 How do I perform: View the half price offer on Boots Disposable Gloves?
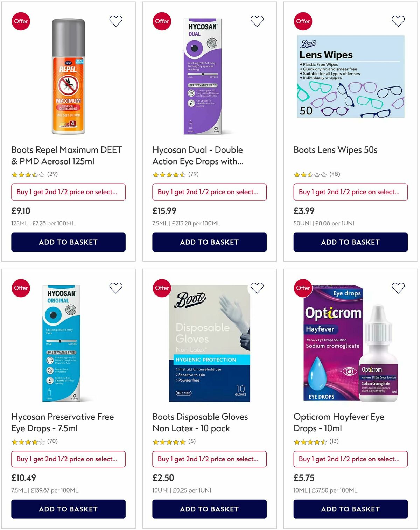click(209, 459)
